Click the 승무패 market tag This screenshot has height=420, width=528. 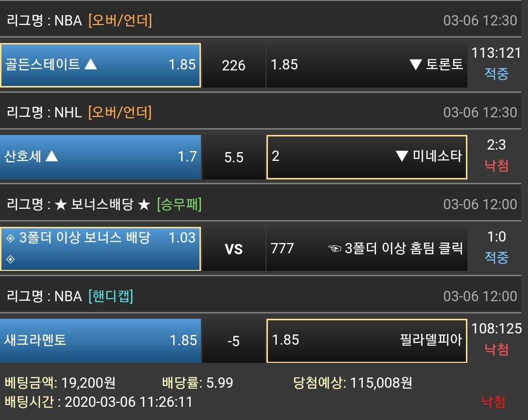(x=179, y=204)
